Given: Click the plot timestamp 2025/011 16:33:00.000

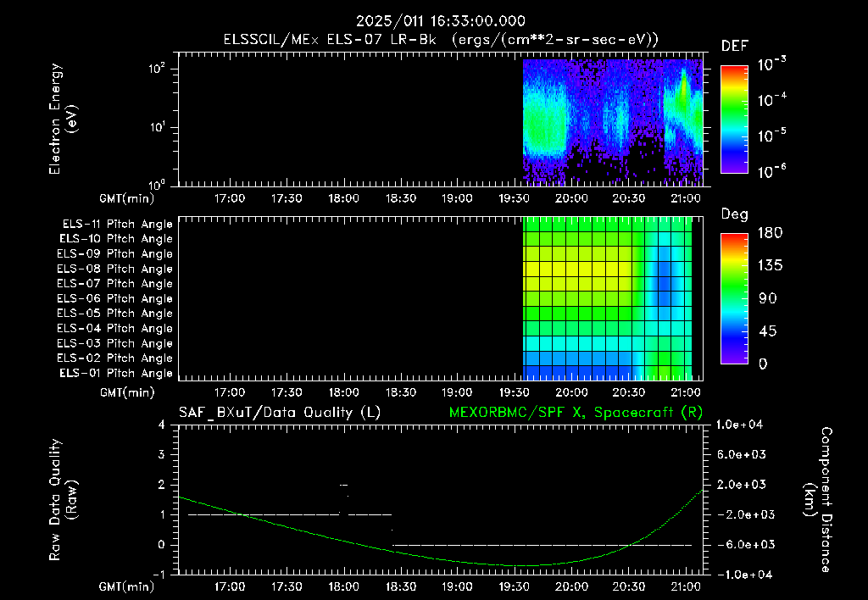Looking at the screenshot, I should click(x=441, y=21).
